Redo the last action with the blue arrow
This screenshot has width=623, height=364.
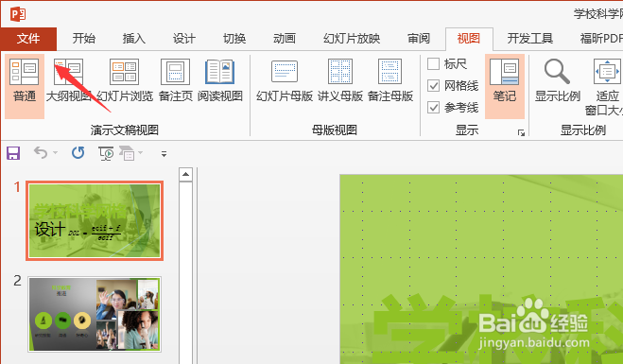click(x=78, y=152)
